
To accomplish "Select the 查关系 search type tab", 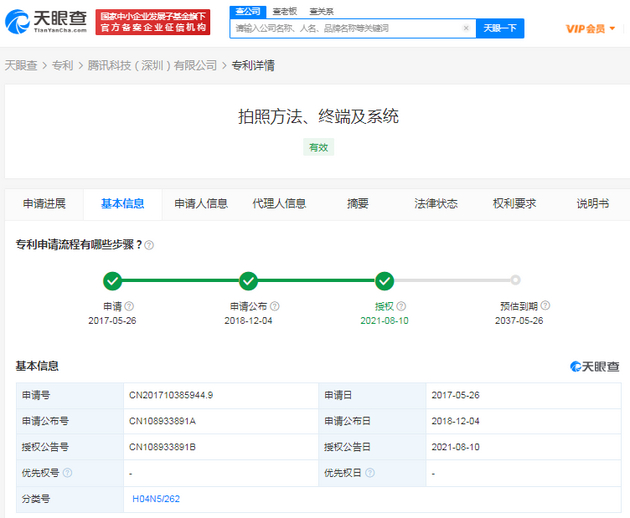I will point(321,10).
